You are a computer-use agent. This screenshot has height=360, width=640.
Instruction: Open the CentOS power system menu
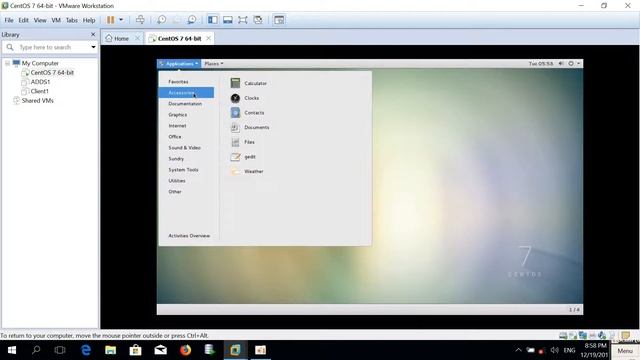[573, 64]
